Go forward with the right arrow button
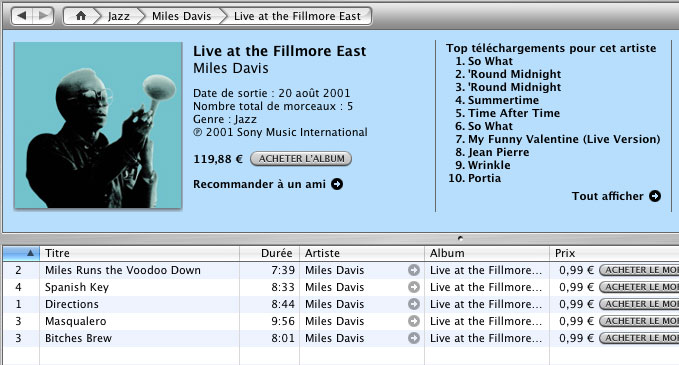679x365 pixels. coord(43,16)
